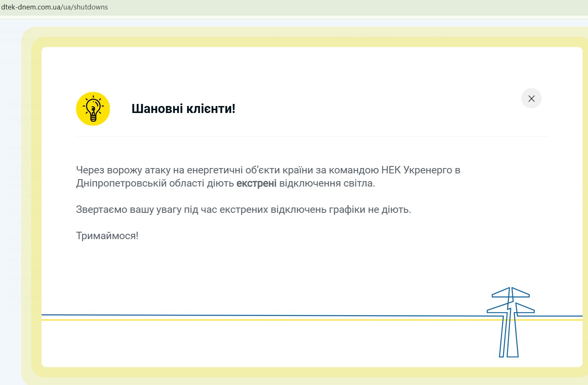Click the blue power line graphic

pos(247,316)
